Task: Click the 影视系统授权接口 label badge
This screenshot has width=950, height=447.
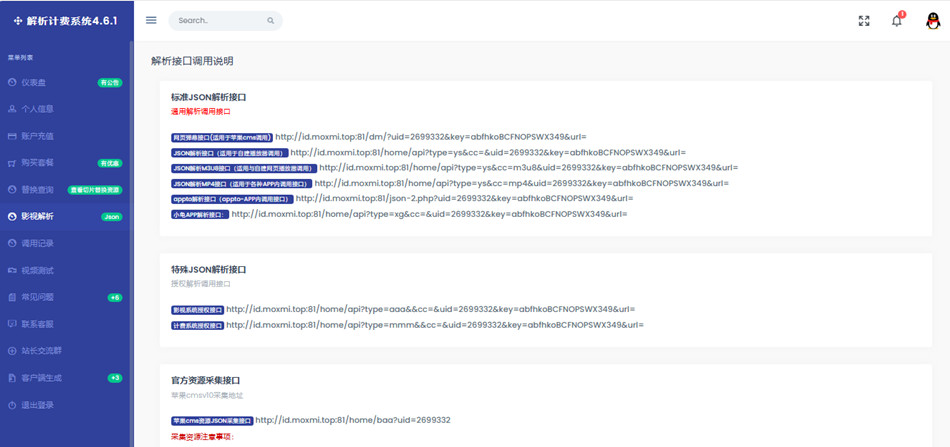Action: point(197,310)
